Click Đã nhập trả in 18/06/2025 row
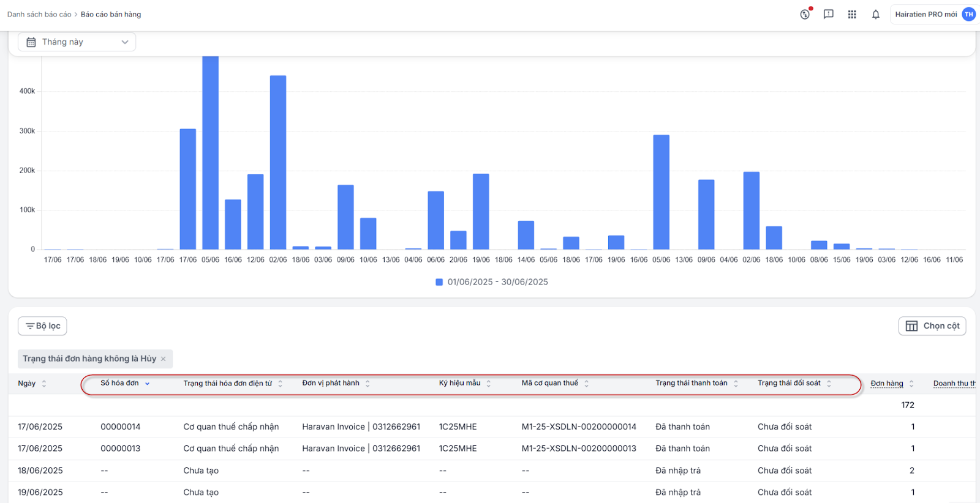This screenshot has width=980, height=503. point(678,471)
